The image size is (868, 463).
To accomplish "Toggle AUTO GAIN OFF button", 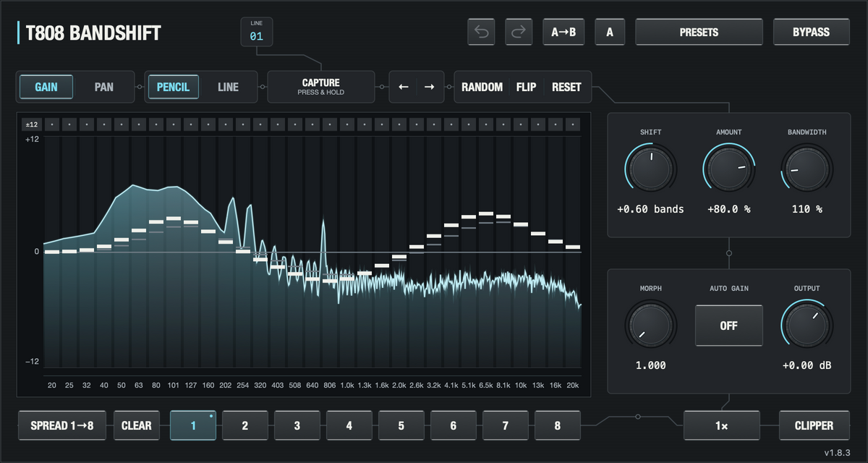I will (x=728, y=326).
